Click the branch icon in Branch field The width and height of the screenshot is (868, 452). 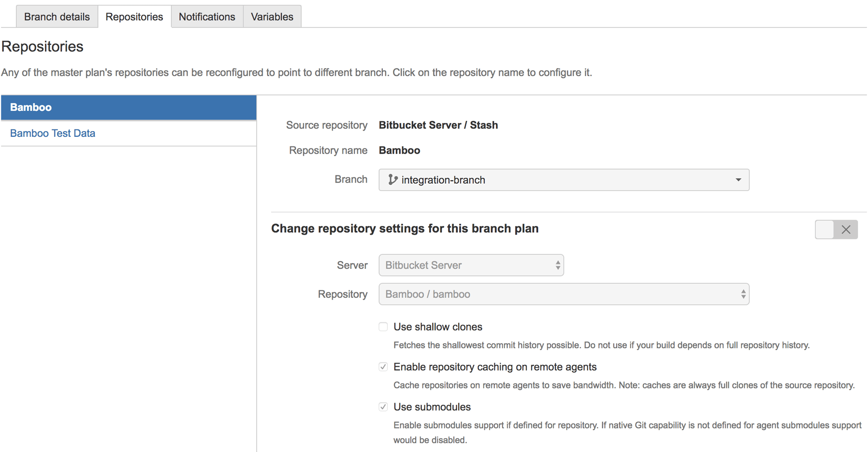(393, 180)
